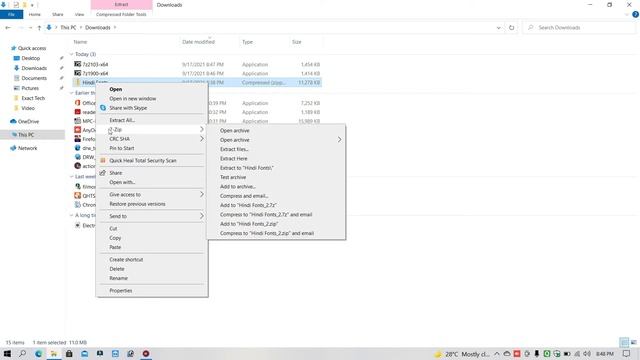The image size is (640, 360).
Task: Switch to details view layout
Action: pos(624,342)
